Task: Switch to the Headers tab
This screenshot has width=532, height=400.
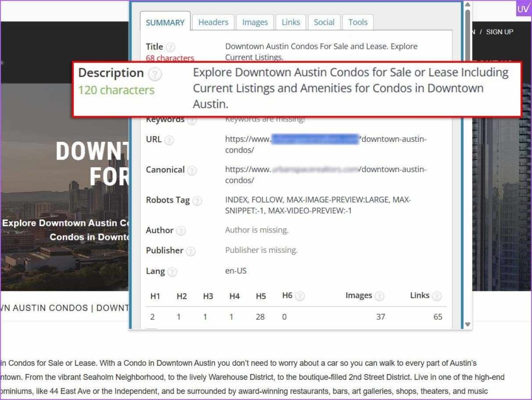Action: point(213,22)
